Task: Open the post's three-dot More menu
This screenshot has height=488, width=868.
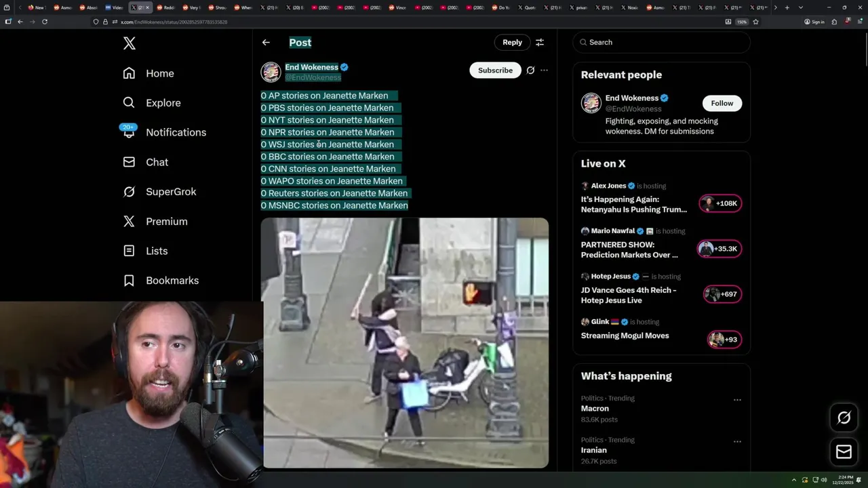Action: pos(544,70)
